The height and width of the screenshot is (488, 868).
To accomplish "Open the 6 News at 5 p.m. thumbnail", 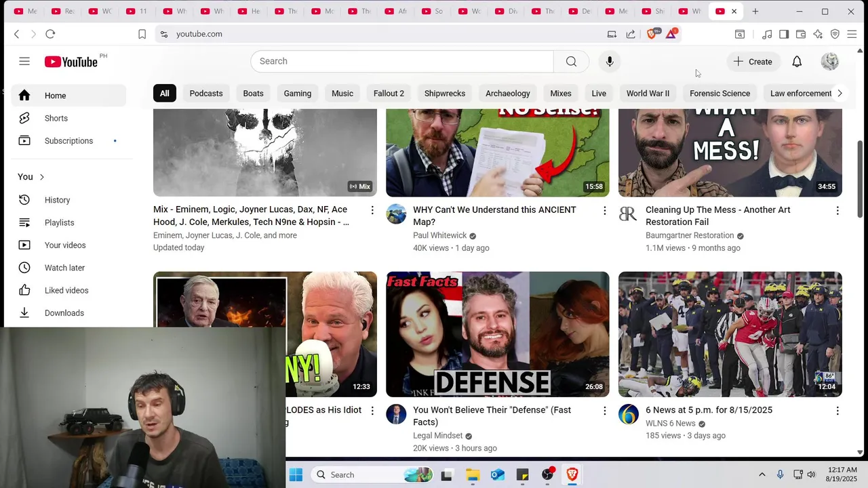I will [730, 334].
